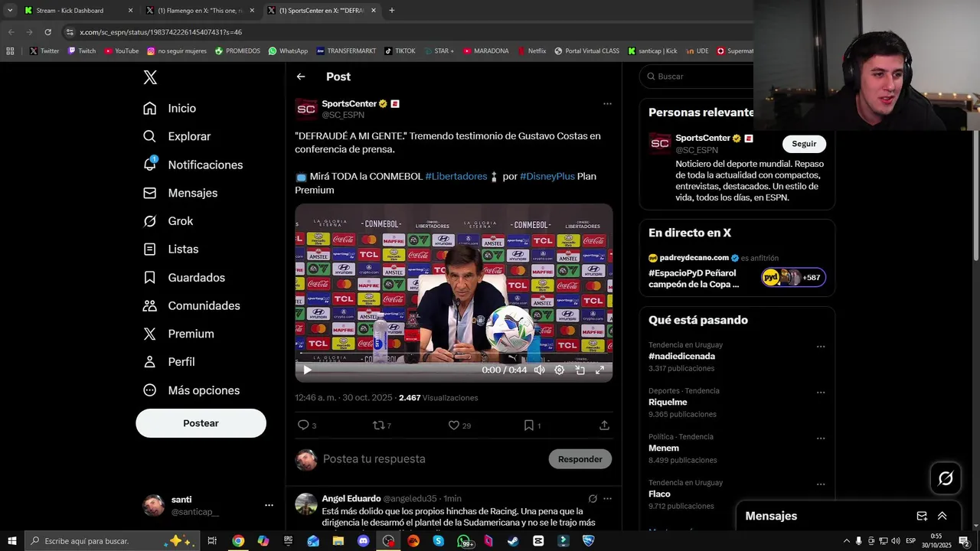Screen dimensions: 980x551
Task: Open YouTube bookmark
Action: 121,51
